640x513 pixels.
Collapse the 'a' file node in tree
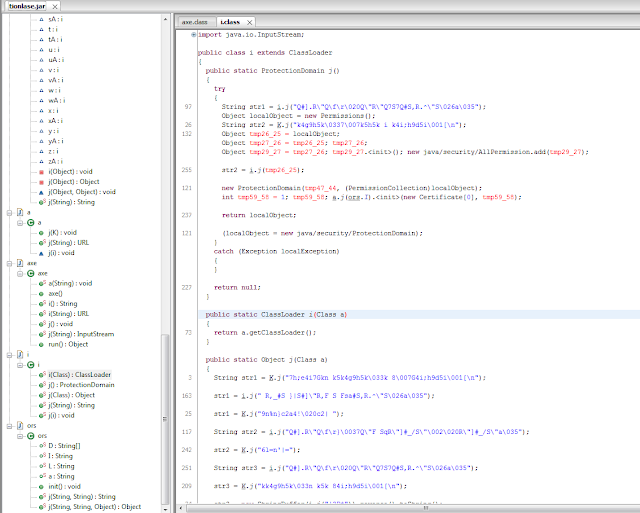(x=9, y=212)
